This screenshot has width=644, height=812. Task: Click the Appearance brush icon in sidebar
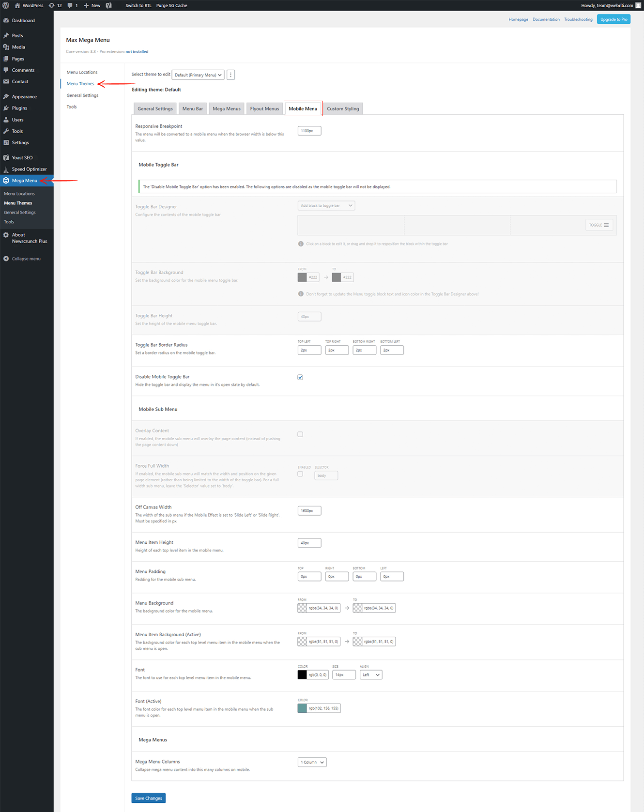6,96
